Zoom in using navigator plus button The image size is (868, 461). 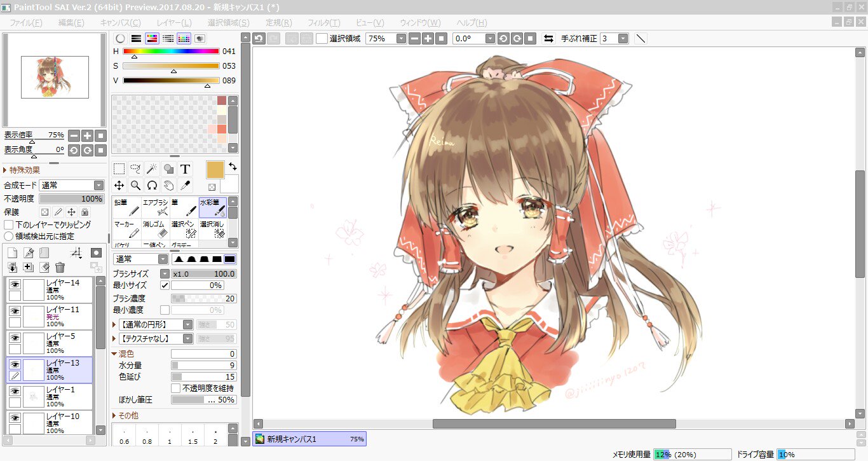(88, 135)
